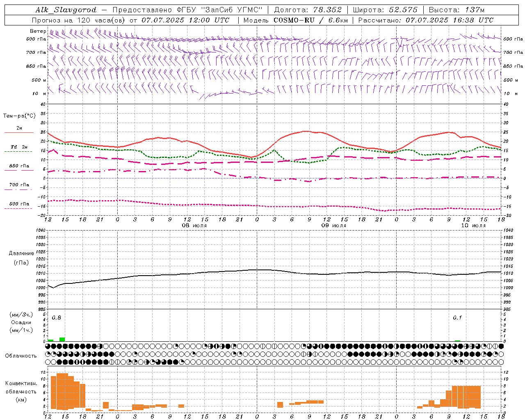
Task: Click the Облачность cloud cover label
Action: point(21,356)
